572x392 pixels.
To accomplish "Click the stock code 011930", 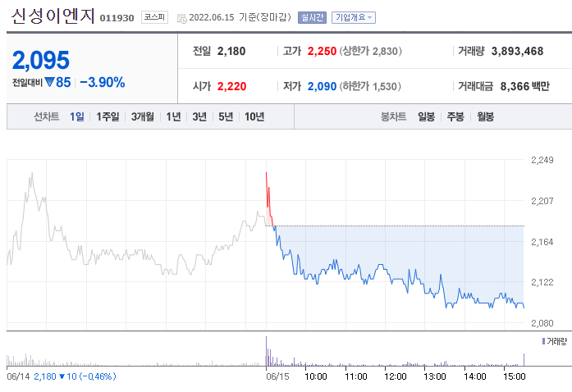I will 117,18.
